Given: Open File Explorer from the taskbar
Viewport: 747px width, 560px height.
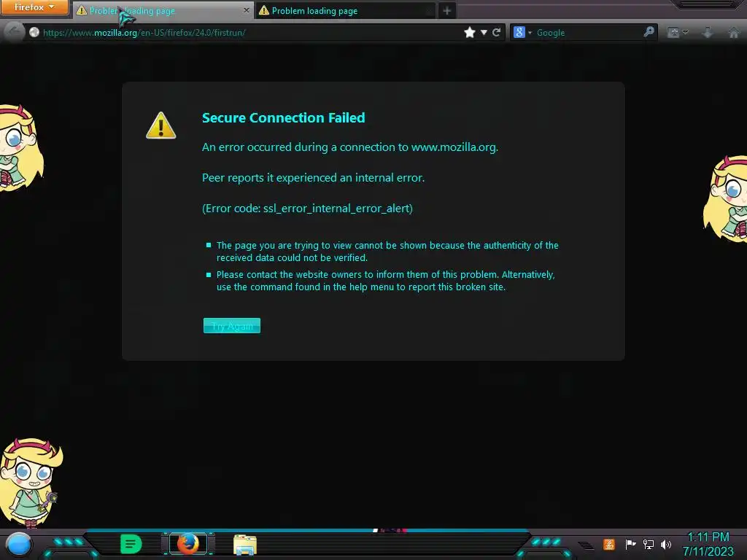Looking at the screenshot, I should (x=245, y=544).
